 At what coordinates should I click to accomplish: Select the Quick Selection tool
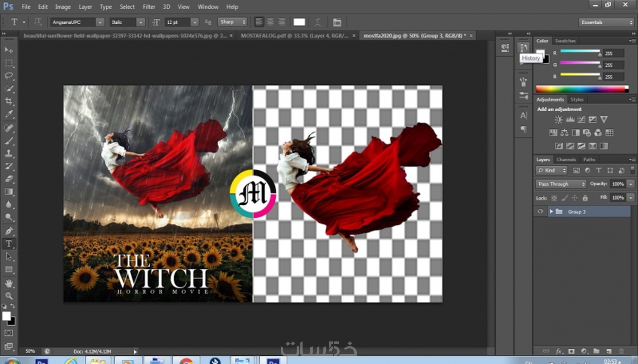point(9,89)
